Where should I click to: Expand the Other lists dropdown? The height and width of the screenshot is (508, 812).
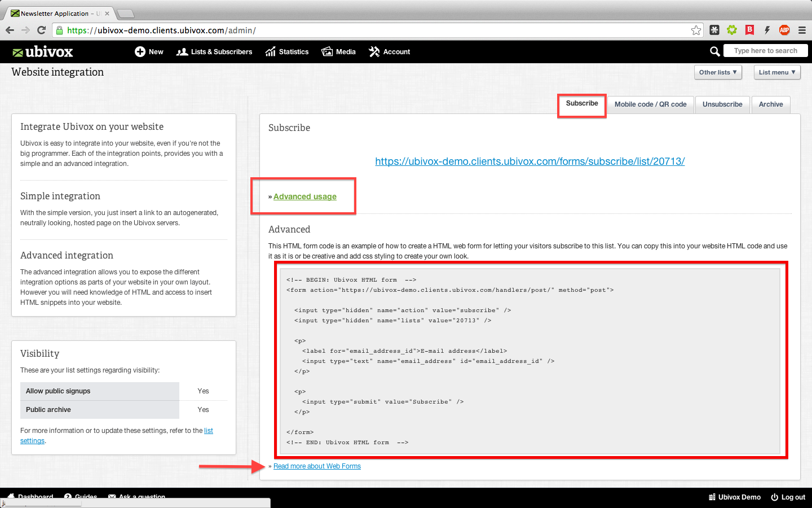click(718, 72)
